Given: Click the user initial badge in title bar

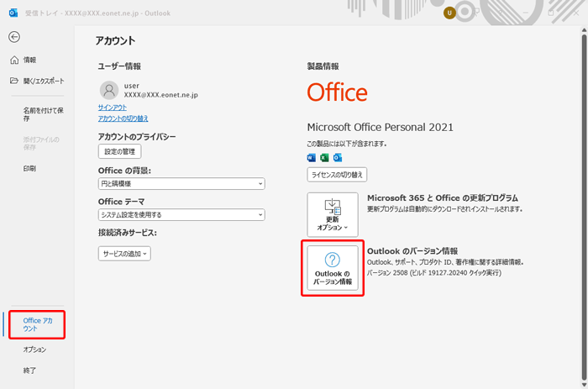Looking at the screenshot, I should 449,13.
